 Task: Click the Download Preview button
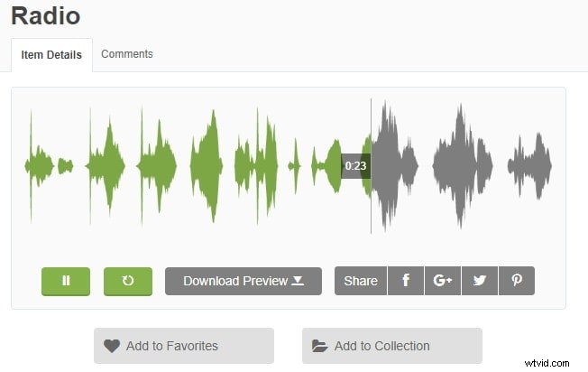pyautogui.click(x=243, y=281)
